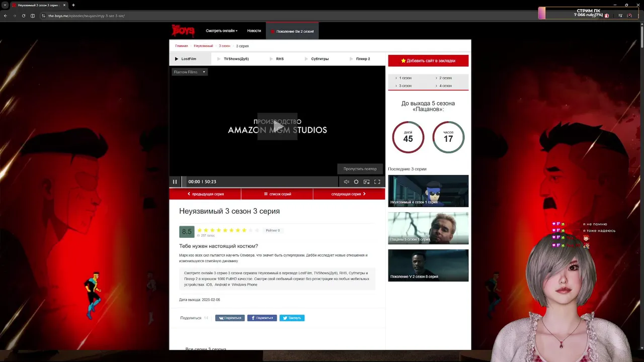Click the 257 голос vote count
The height and width of the screenshot is (362, 644).
[x=208, y=235]
